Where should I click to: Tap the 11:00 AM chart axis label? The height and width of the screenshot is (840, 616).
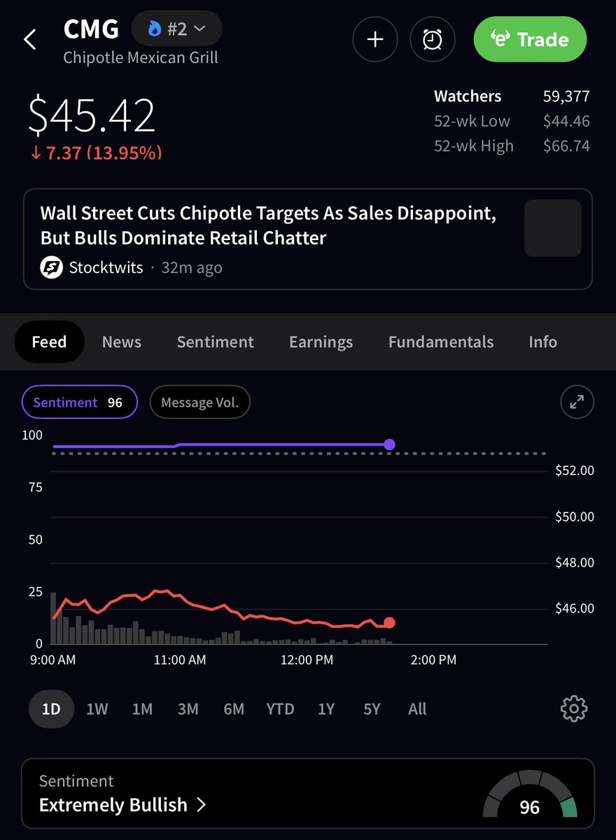(180, 660)
